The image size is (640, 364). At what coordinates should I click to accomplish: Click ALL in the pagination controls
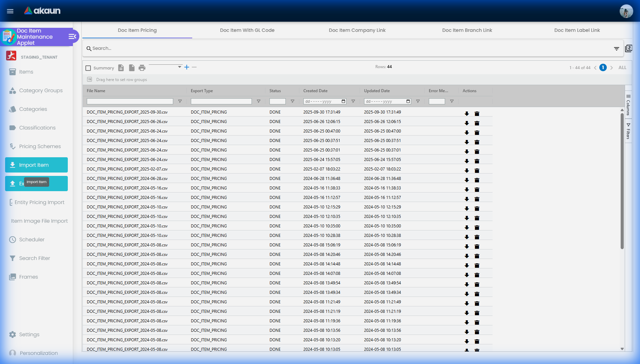(622, 67)
